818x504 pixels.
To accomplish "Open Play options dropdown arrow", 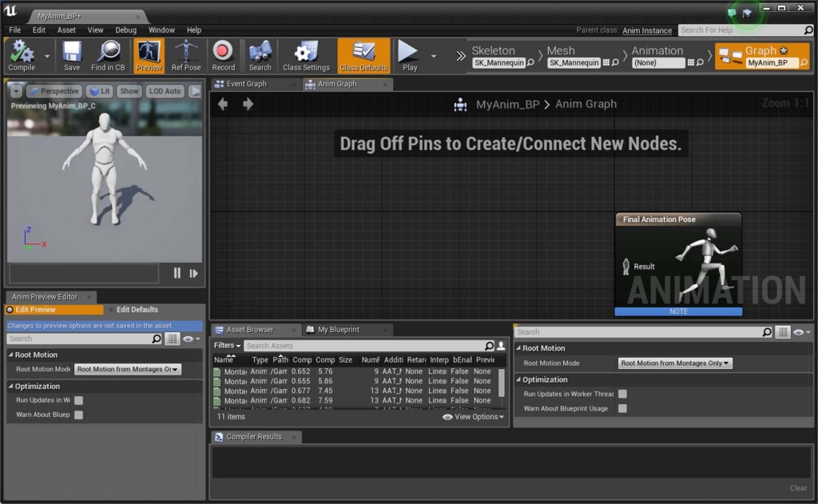I will click(x=434, y=56).
